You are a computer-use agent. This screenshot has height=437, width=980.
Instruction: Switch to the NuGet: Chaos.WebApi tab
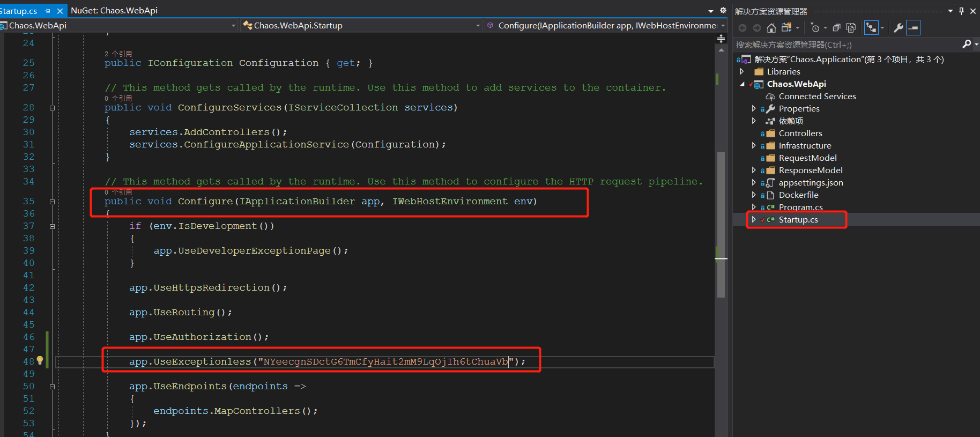[x=114, y=11]
